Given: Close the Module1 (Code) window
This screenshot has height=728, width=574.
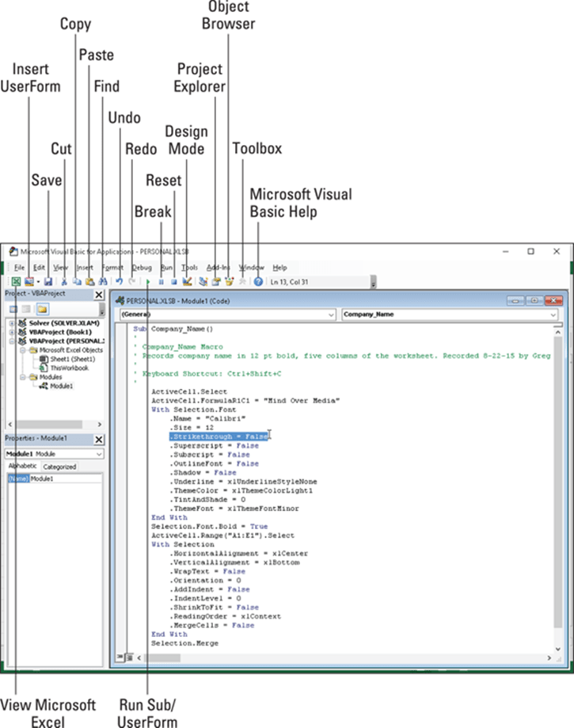Looking at the screenshot, I should pyautogui.click(x=553, y=301).
